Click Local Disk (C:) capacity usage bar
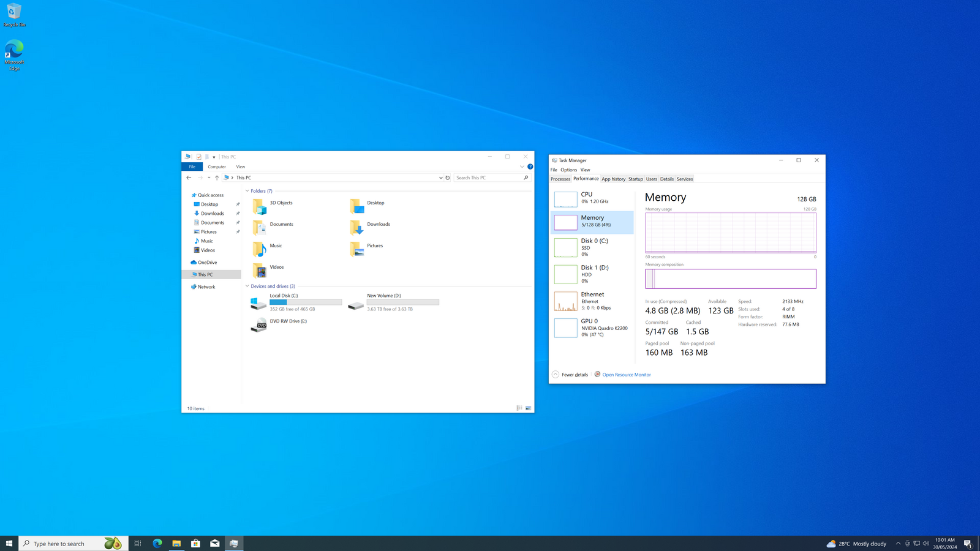This screenshot has width=980, height=551. [306, 302]
